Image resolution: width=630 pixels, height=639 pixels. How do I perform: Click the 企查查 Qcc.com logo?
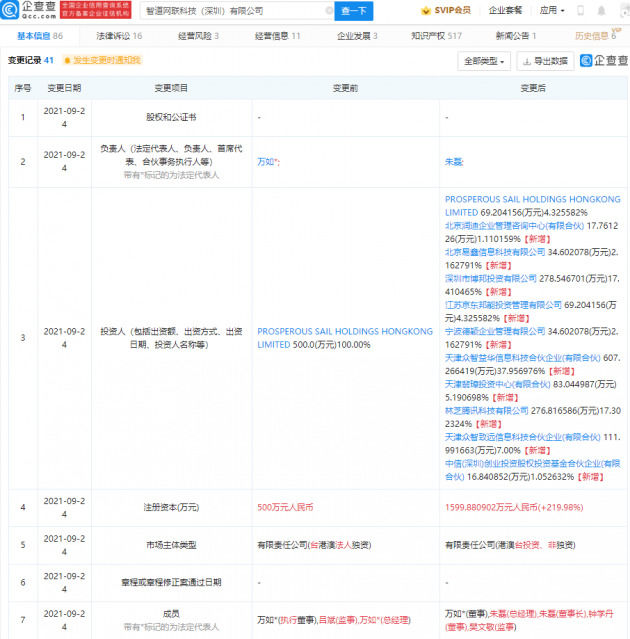pos(29,10)
